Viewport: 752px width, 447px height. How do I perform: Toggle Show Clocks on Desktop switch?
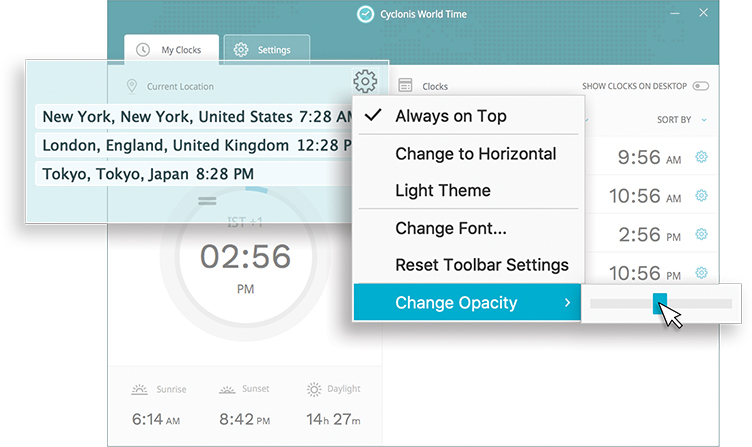pyautogui.click(x=700, y=87)
